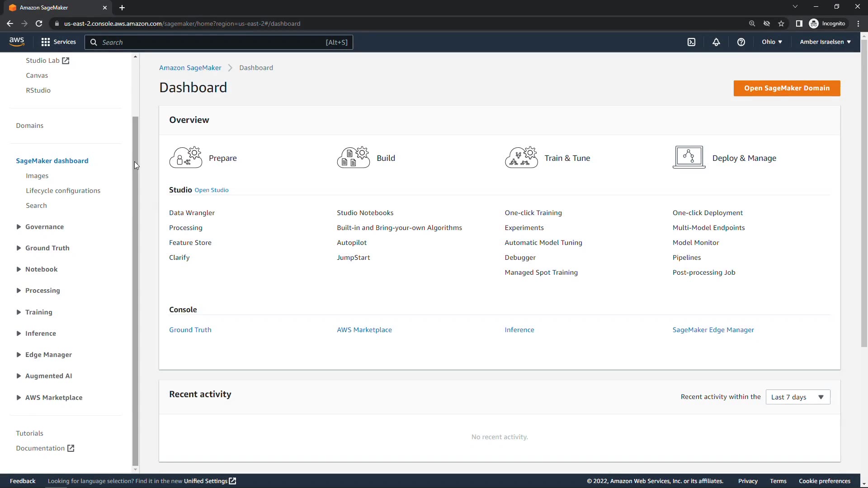
Task: Click the Deploy & Manage icon
Action: (689, 157)
